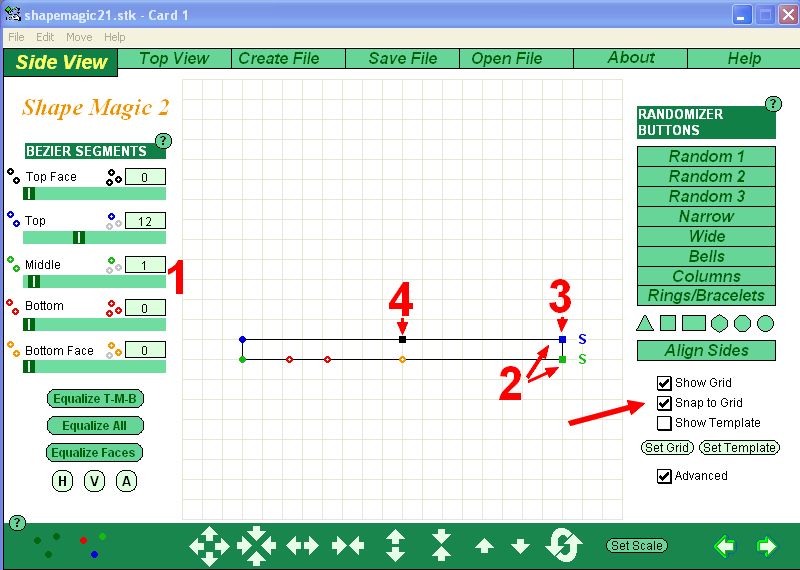Click the dark green dots cluster icon

47,545
